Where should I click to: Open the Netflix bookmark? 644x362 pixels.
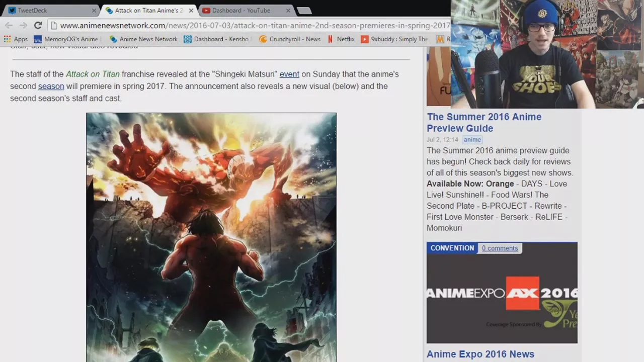(341, 39)
